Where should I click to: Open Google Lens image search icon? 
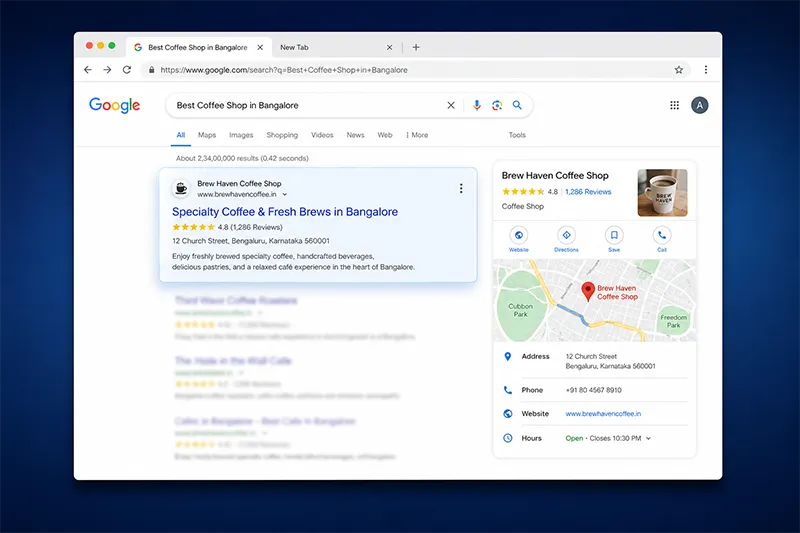coord(497,105)
